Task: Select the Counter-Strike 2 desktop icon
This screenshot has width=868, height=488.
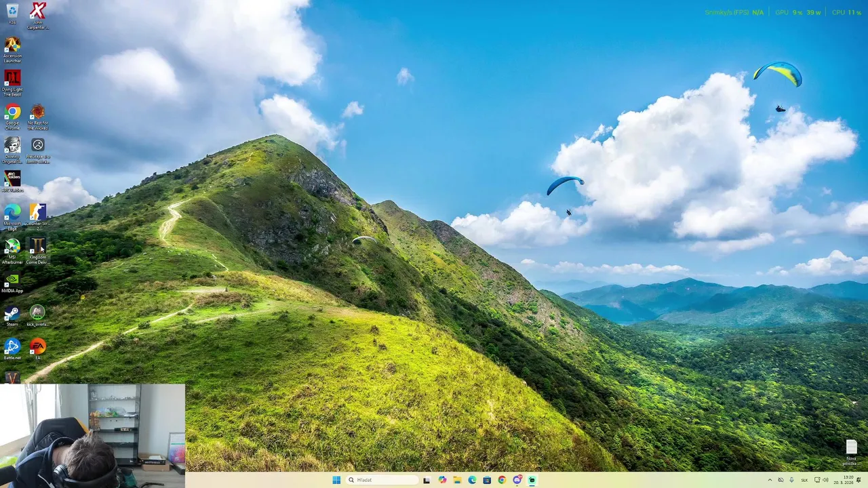Action: click(x=38, y=216)
